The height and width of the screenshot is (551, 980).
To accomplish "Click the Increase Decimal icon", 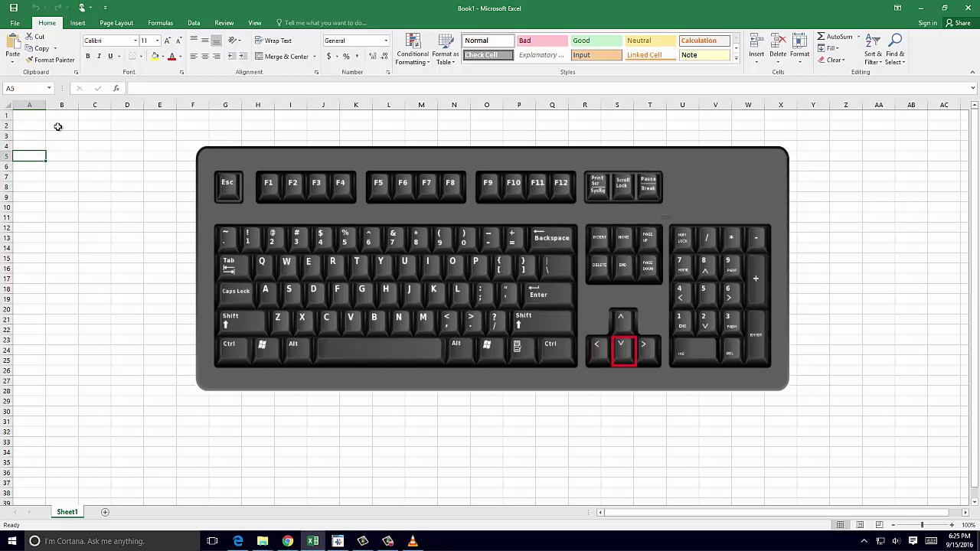I will click(373, 57).
